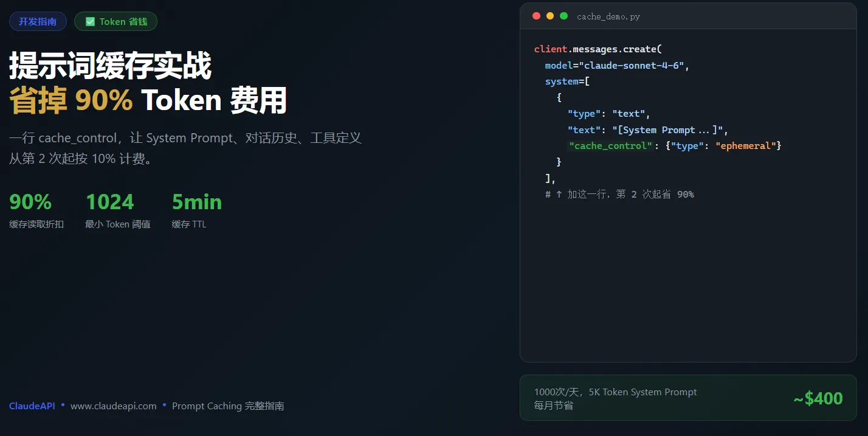Click the client.messages.create( code line

[598, 49]
